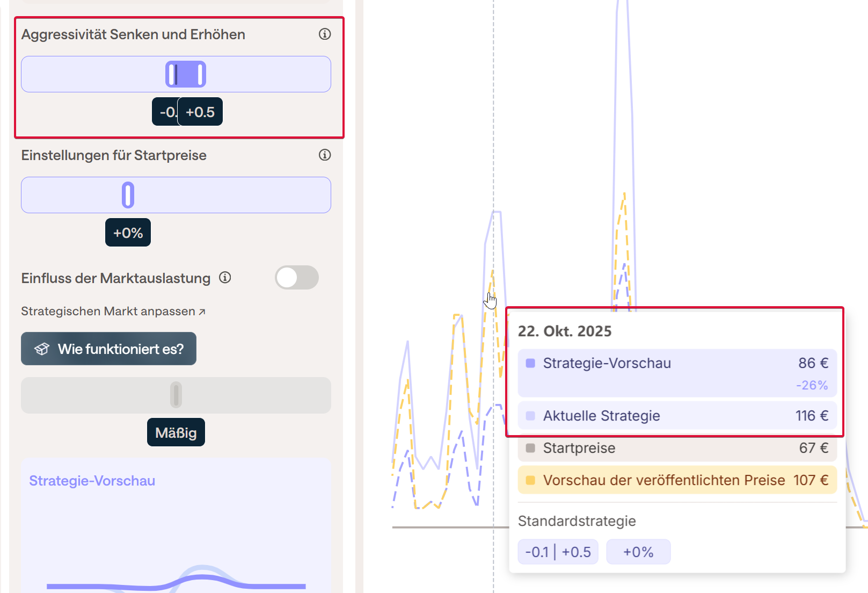This screenshot has width=868, height=593.
Task: Enable the Einfluss der Marktauslastung switch
Action: coord(296,278)
